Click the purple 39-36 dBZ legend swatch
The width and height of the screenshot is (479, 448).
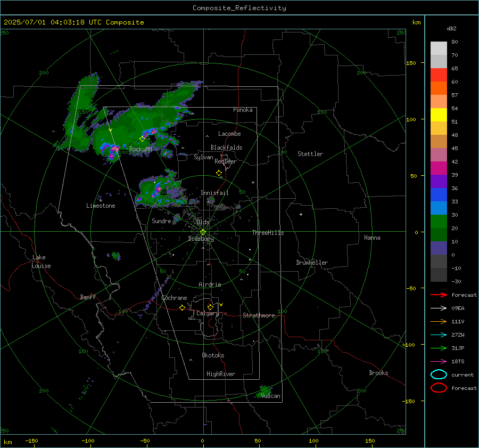439,182
